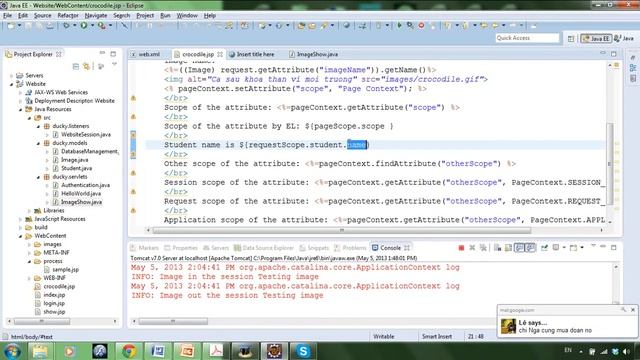
Task: Click the Print toolbar icon
Action: [x=50, y=25]
